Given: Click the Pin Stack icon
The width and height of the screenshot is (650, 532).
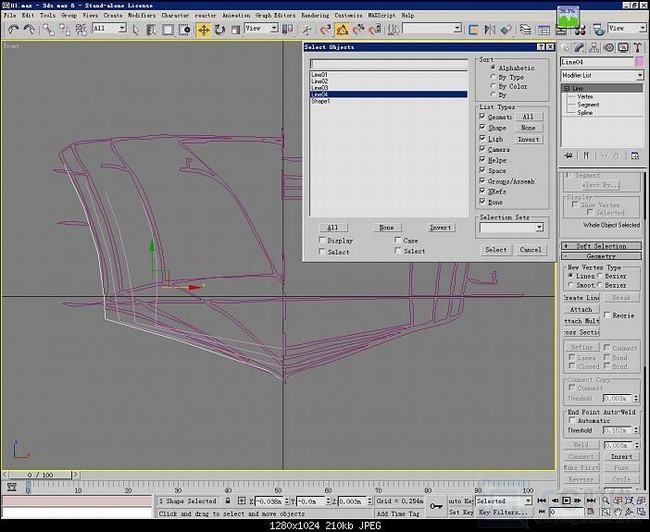Looking at the screenshot, I should (568, 155).
